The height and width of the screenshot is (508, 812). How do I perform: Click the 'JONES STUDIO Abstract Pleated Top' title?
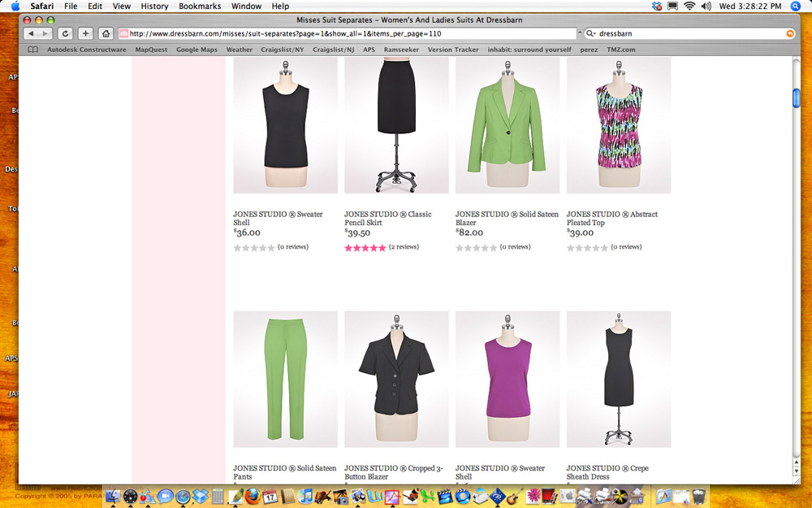[612, 218]
